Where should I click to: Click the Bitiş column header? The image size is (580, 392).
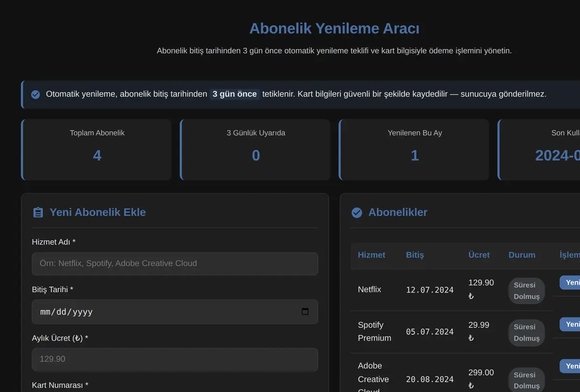point(415,255)
